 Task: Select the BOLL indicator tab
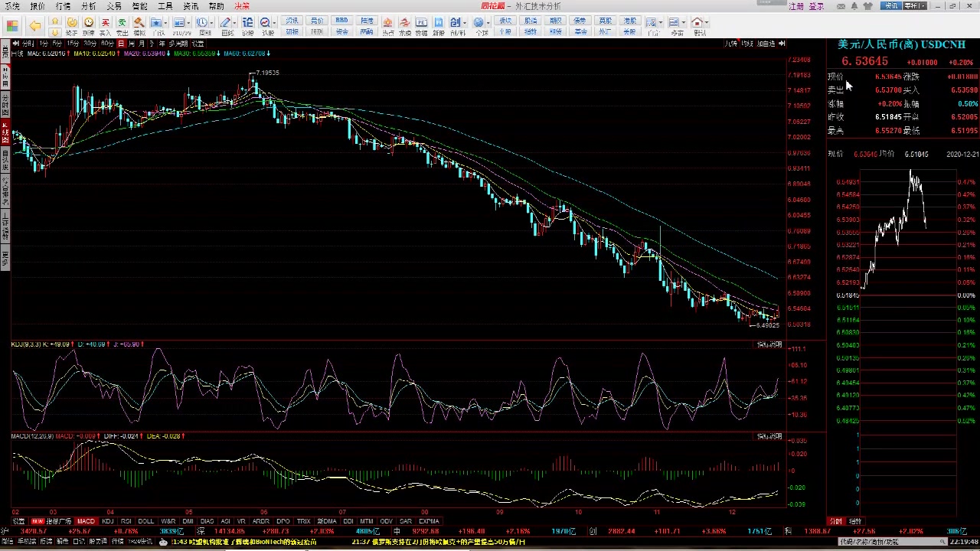pyautogui.click(x=145, y=521)
